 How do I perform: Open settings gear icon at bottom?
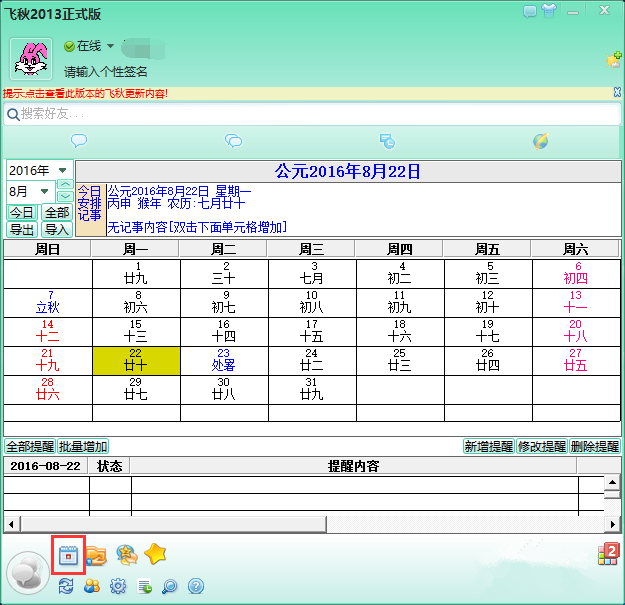pos(118,586)
